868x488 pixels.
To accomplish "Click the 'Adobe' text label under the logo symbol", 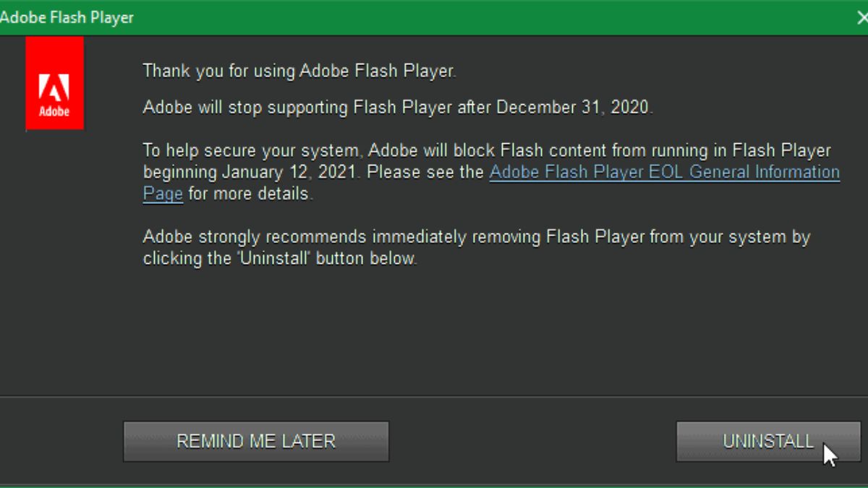I will [54, 110].
